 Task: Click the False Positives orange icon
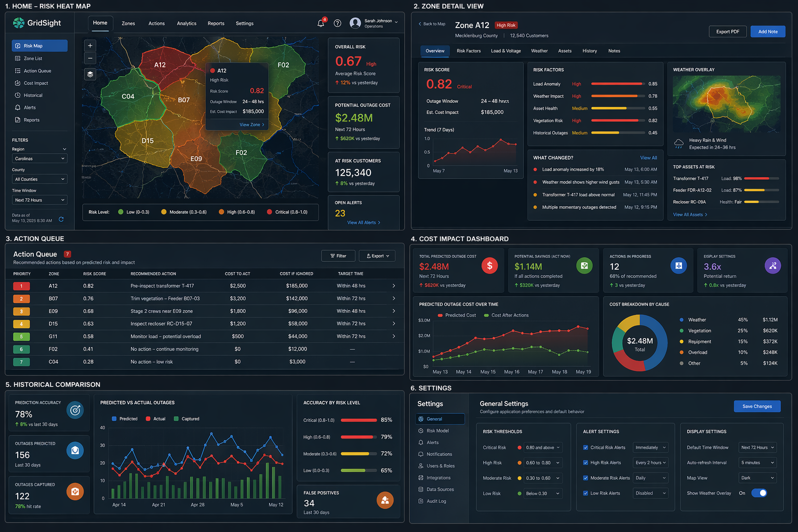tap(385, 500)
